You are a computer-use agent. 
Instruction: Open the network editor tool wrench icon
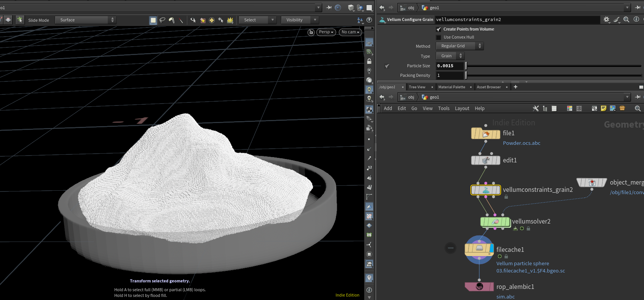click(535, 109)
